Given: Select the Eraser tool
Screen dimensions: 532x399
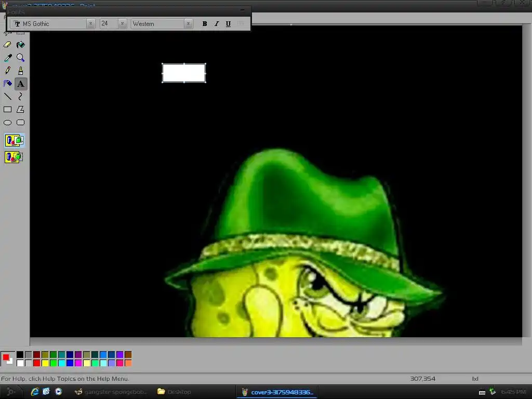Looking at the screenshot, I should coord(7,45).
